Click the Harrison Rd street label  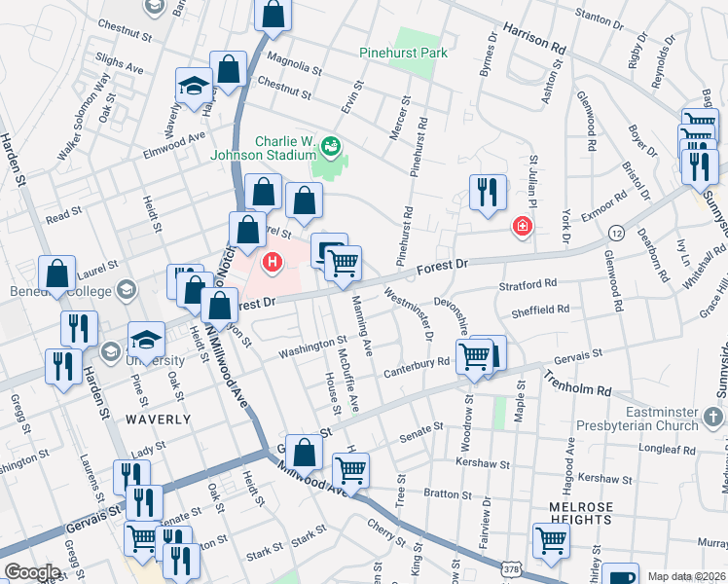tap(535, 39)
